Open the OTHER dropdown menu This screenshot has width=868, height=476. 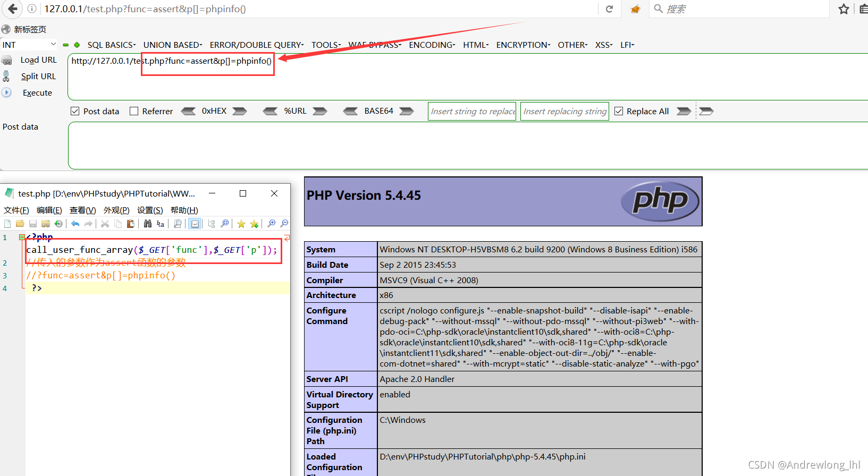(x=572, y=45)
